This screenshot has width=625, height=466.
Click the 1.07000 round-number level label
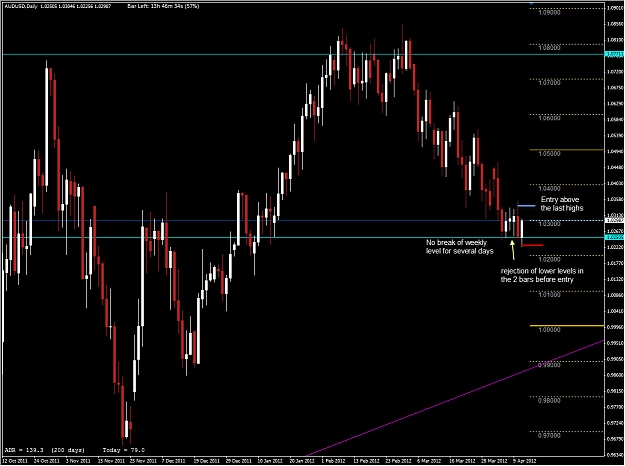549,83
